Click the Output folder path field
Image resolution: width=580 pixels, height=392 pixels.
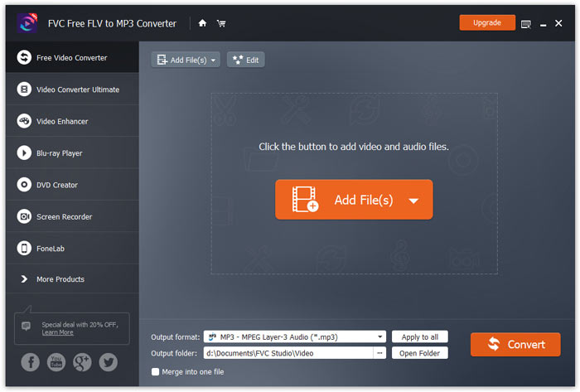pyautogui.click(x=287, y=353)
